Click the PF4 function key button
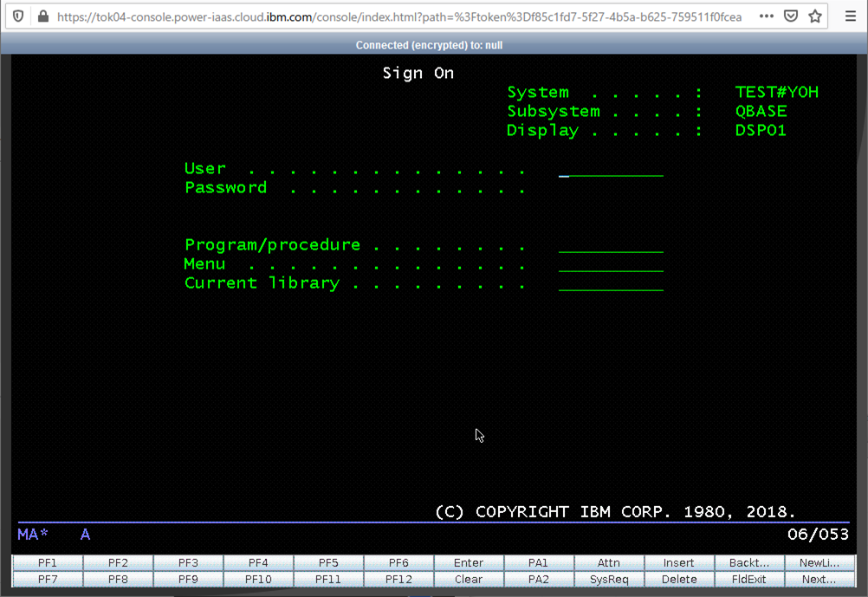The height and width of the screenshot is (597, 868). (258, 562)
